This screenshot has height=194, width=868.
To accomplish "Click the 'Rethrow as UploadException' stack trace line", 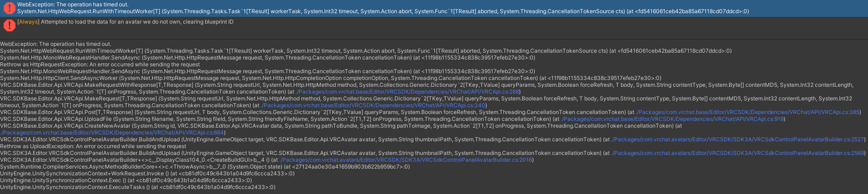I will 93,146.
